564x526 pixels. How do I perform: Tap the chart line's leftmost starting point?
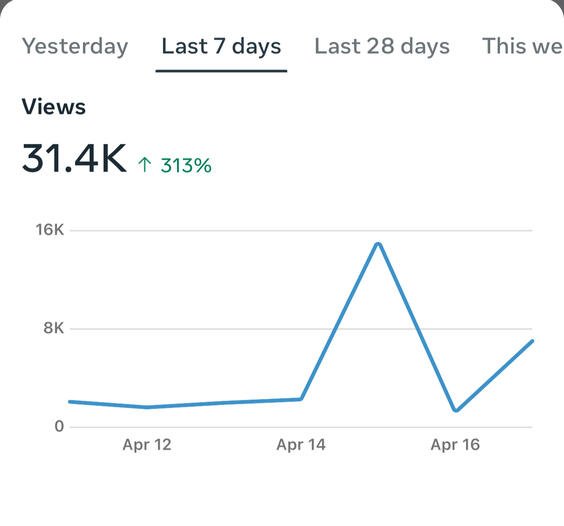(x=70, y=402)
